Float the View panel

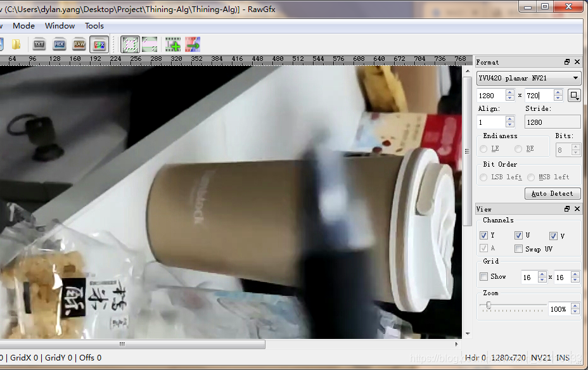[x=566, y=209]
